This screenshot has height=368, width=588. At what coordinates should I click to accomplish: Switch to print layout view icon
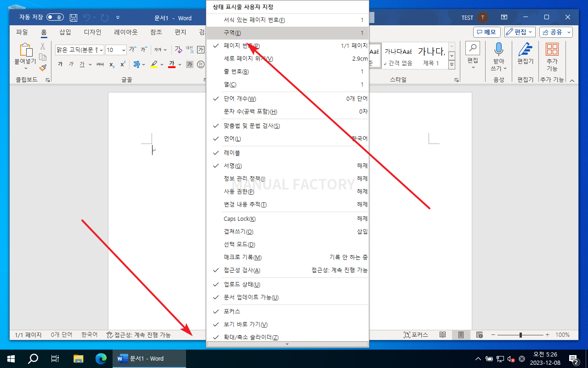tap(461, 335)
